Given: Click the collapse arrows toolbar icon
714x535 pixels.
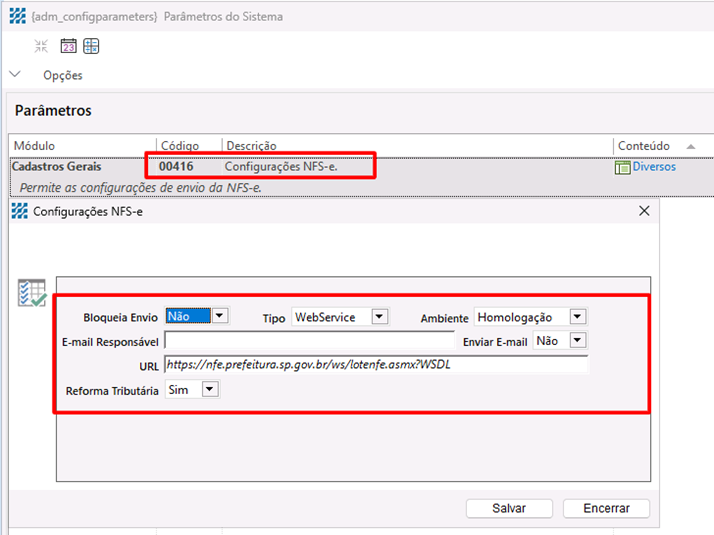Looking at the screenshot, I should coord(41,46).
